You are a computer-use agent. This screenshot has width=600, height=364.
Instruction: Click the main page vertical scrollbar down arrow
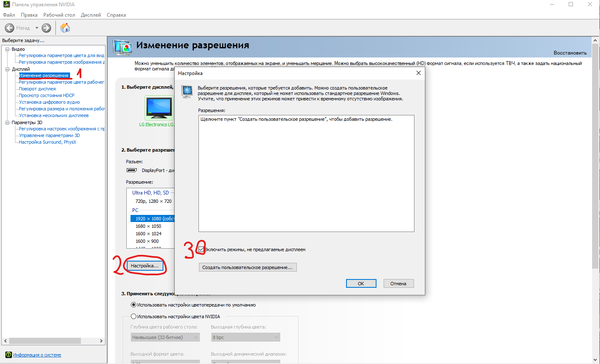595,360
